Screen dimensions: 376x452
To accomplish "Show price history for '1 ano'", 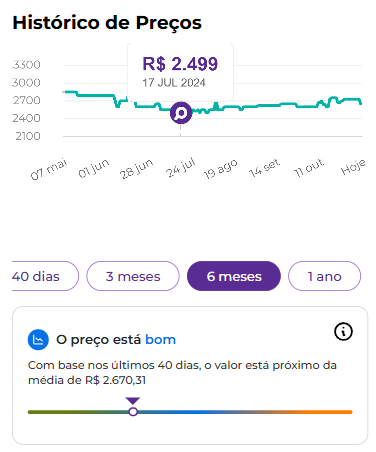I will (324, 276).
